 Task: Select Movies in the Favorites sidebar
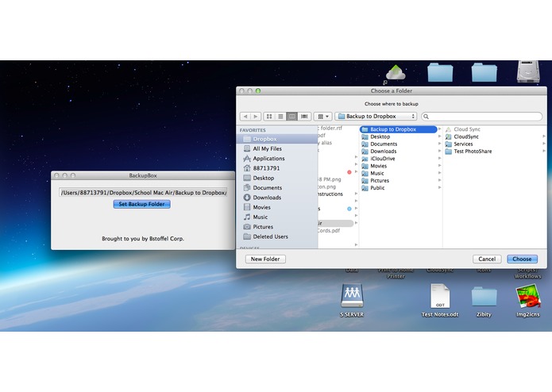[277, 207]
